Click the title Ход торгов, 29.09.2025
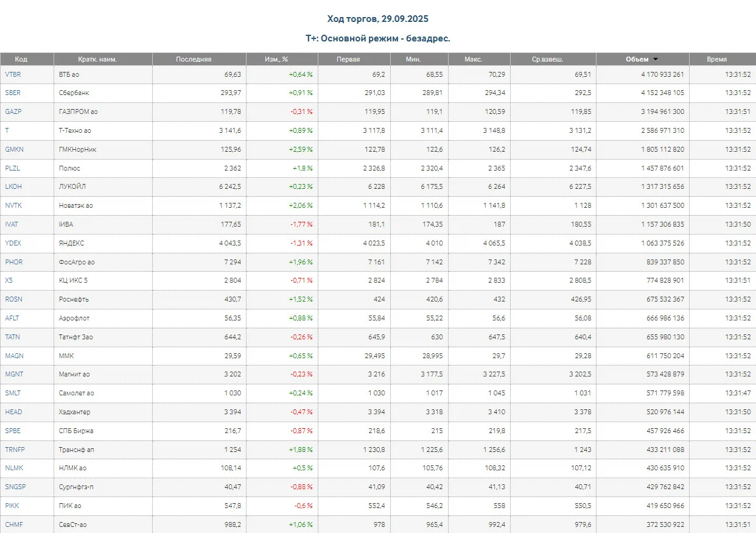Image resolution: width=756 pixels, height=533 pixels. (x=378, y=19)
